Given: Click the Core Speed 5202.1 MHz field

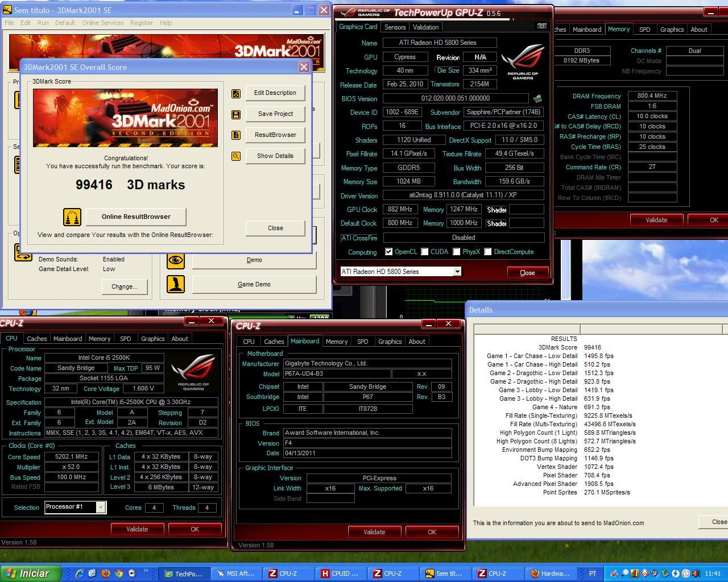Looking at the screenshot, I should coord(72,457).
